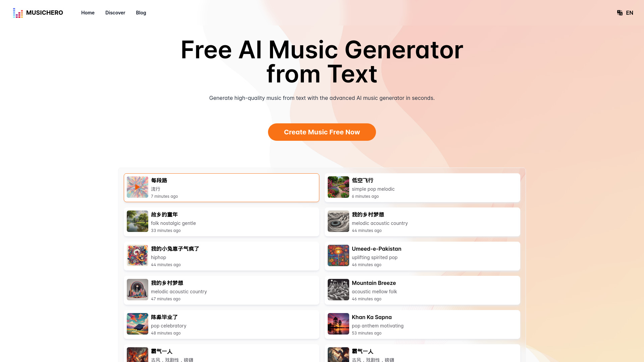Press Create Music Free Now button
Viewport: 644px width, 362px height.
[322, 132]
